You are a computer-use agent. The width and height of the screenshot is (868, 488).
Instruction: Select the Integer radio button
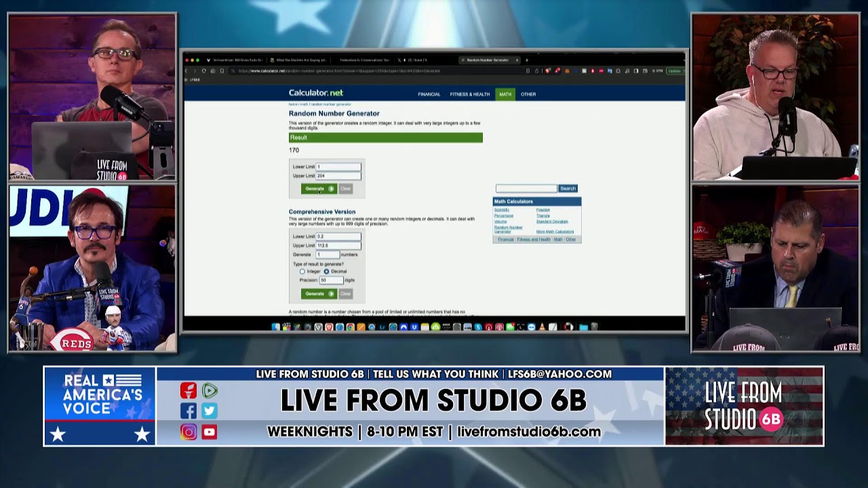302,271
